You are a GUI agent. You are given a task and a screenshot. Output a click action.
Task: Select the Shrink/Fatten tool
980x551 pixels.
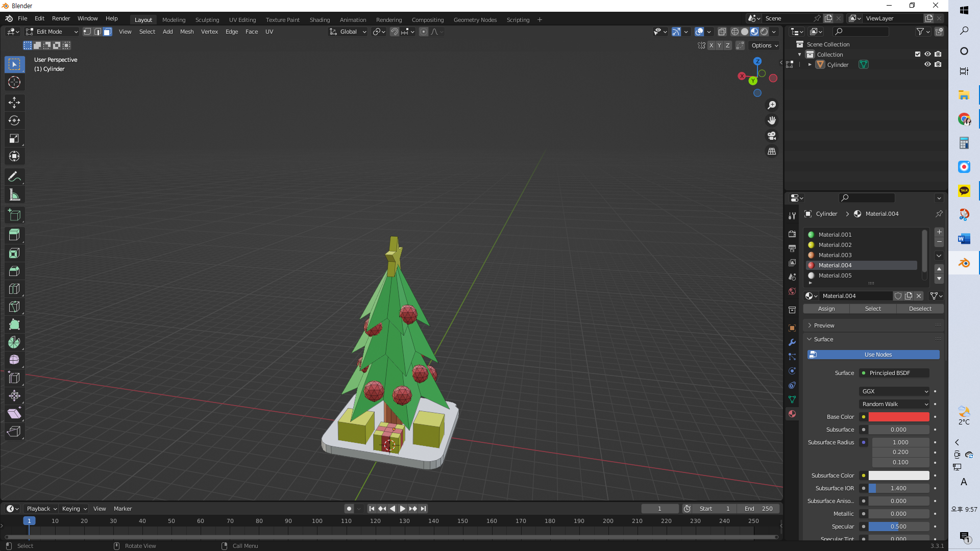pos(14,396)
